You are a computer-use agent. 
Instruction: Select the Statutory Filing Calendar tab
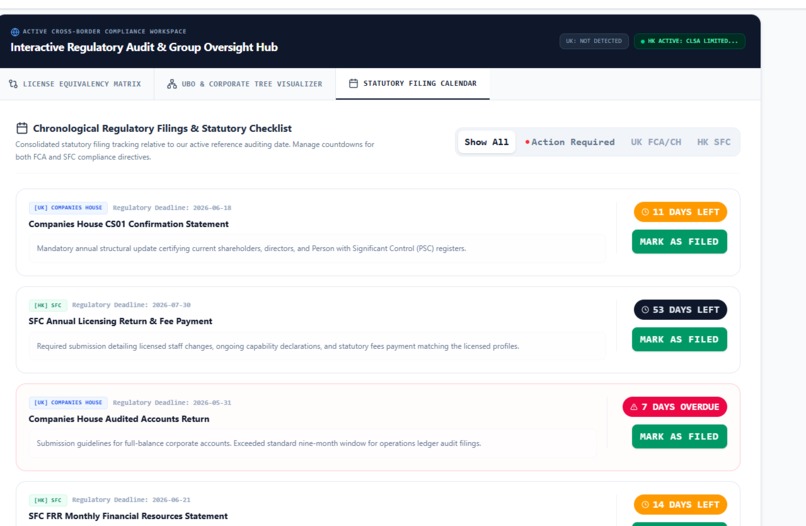click(413, 83)
